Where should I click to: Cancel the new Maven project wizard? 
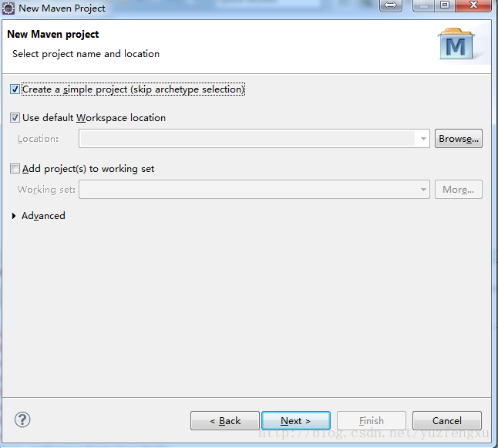(447, 421)
